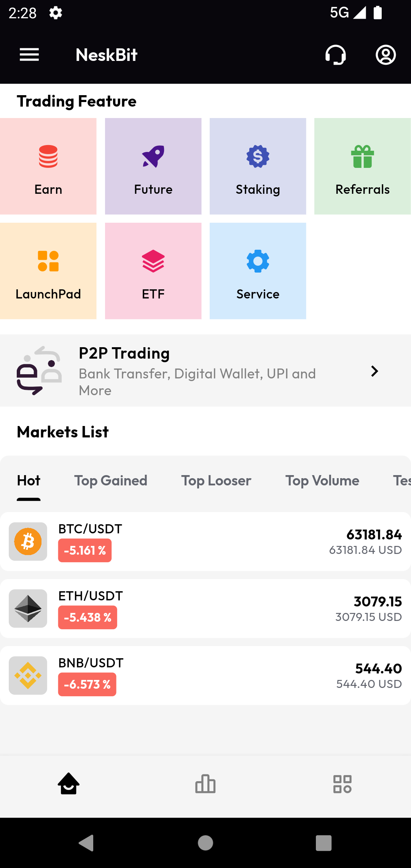Tap the headset customer support icon

pyautogui.click(x=336, y=55)
